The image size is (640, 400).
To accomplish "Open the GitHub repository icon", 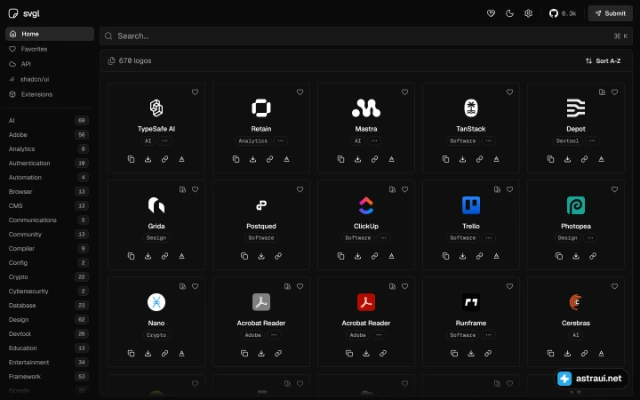I will (x=553, y=13).
